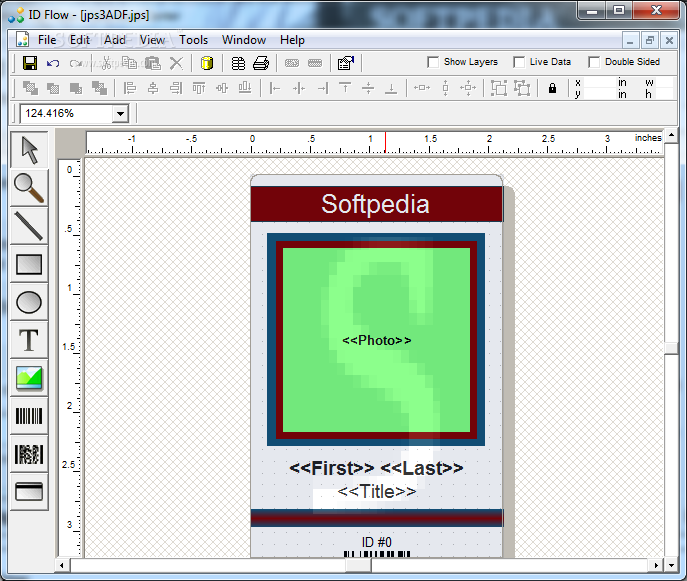Viewport: 687px width, 581px height.
Task: Enable the Double Sided checkbox
Action: pos(594,62)
